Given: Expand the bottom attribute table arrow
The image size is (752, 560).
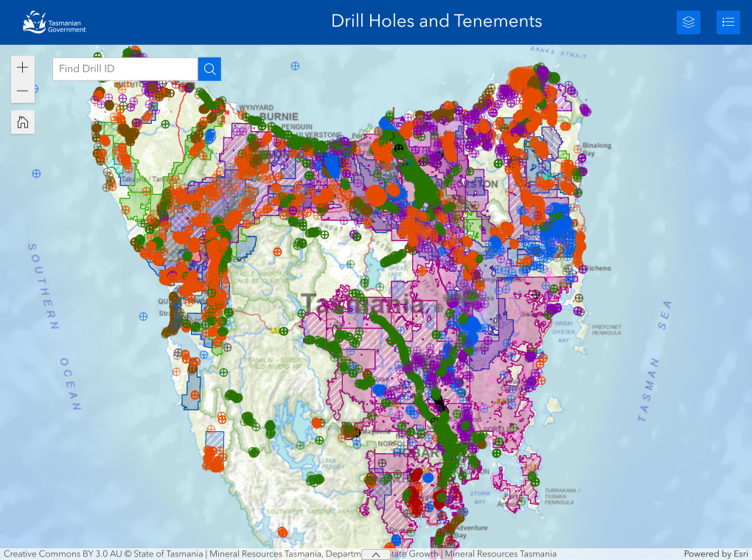Looking at the screenshot, I should click(376, 554).
